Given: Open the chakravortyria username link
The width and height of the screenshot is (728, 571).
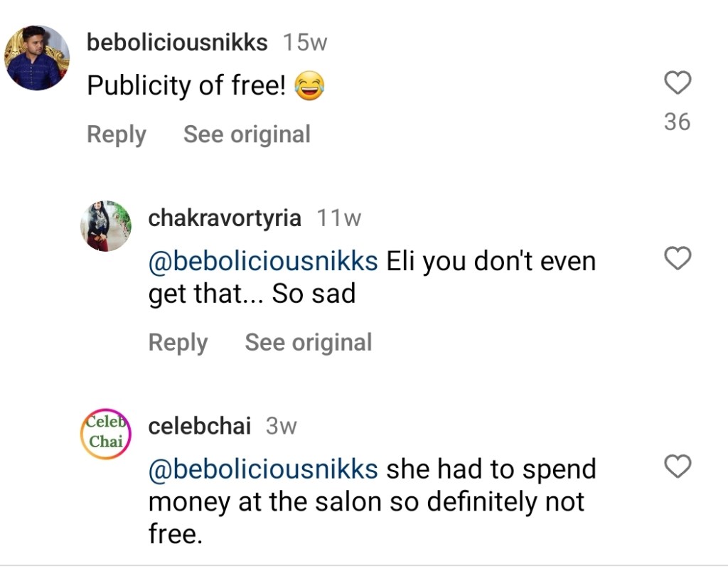Looking at the screenshot, I should click(x=225, y=218).
